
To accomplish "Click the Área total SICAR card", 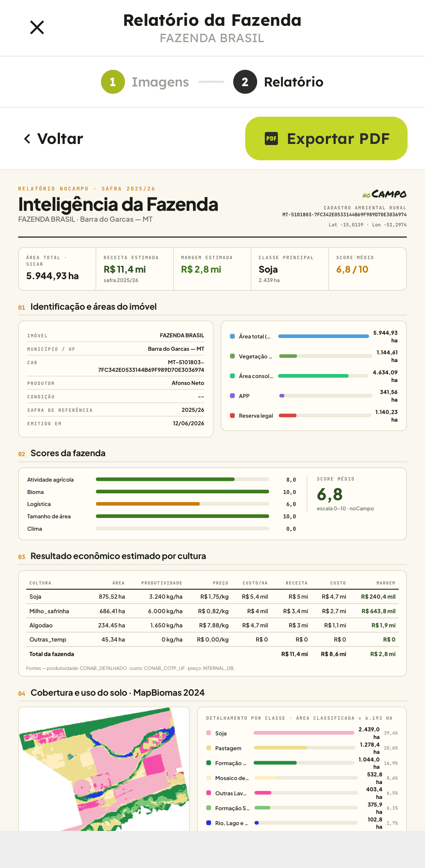I will (57, 269).
